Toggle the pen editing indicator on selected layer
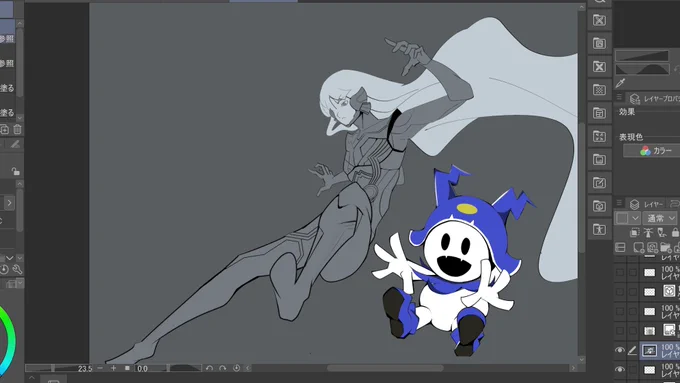Image resolution: width=680 pixels, height=383 pixels. click(633, 350)
